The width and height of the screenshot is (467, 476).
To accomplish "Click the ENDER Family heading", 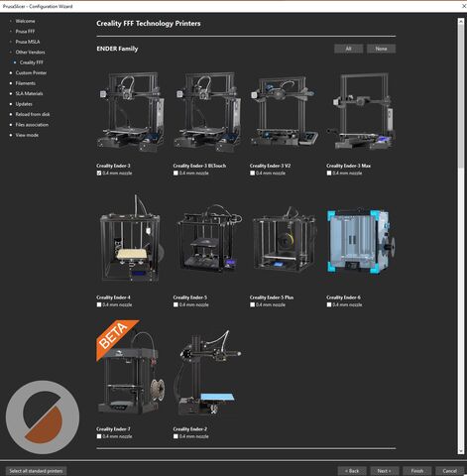I will [117, 49].
